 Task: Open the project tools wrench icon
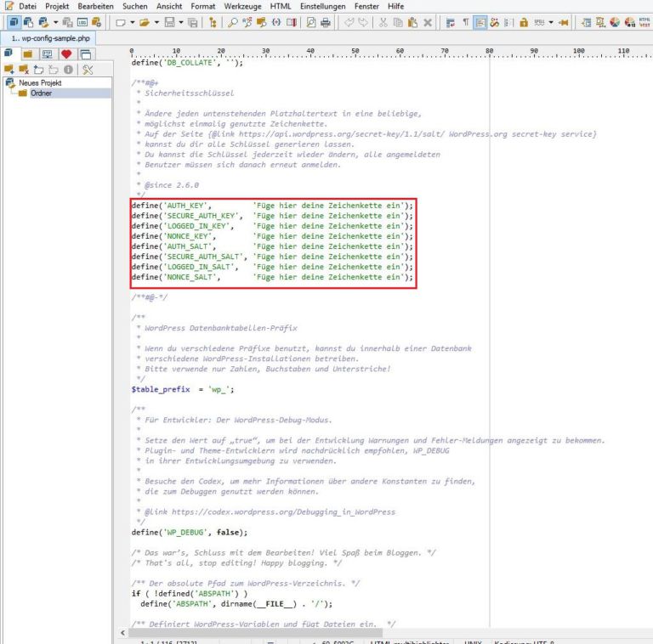point(87,69)
